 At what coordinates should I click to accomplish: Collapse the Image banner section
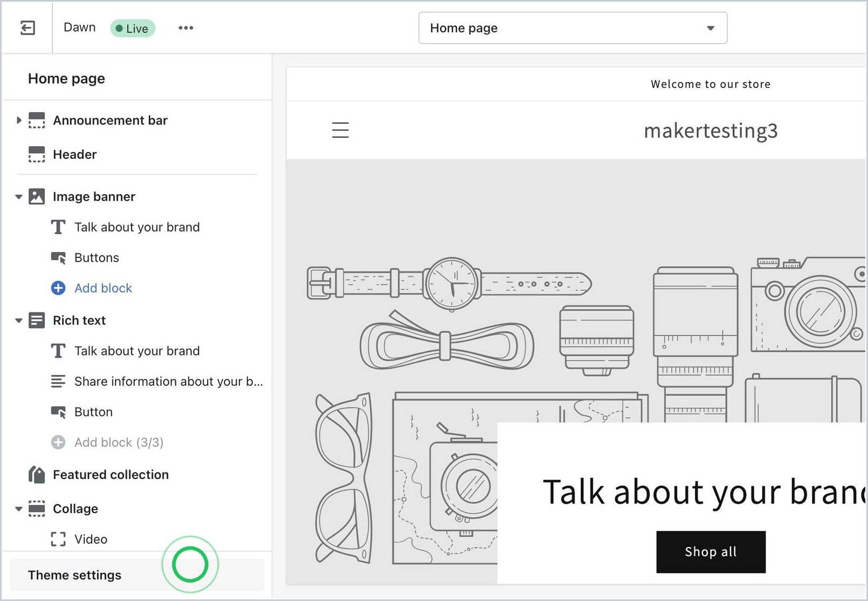click(19, 197)
